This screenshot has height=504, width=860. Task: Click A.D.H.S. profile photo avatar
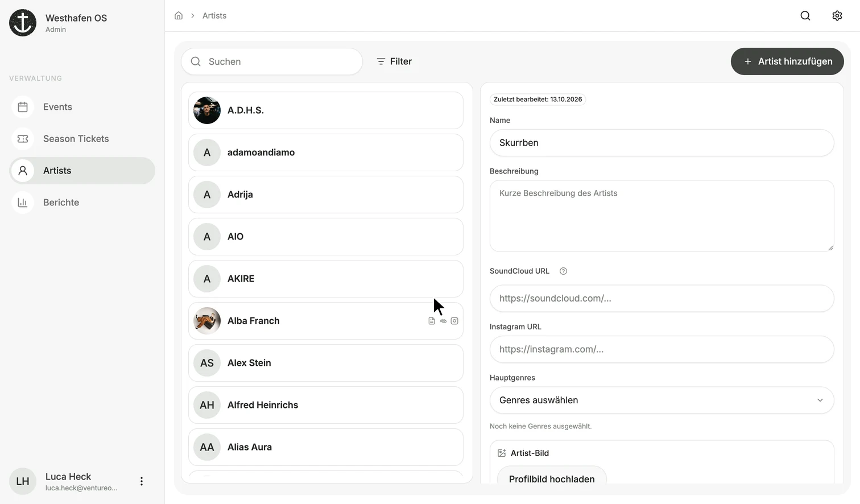click(x=207, y=110)
